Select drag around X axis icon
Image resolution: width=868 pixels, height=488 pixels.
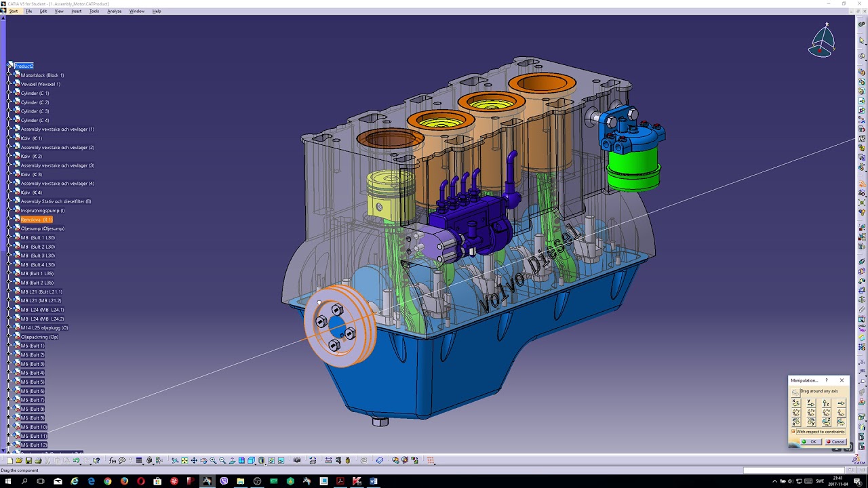796,422
